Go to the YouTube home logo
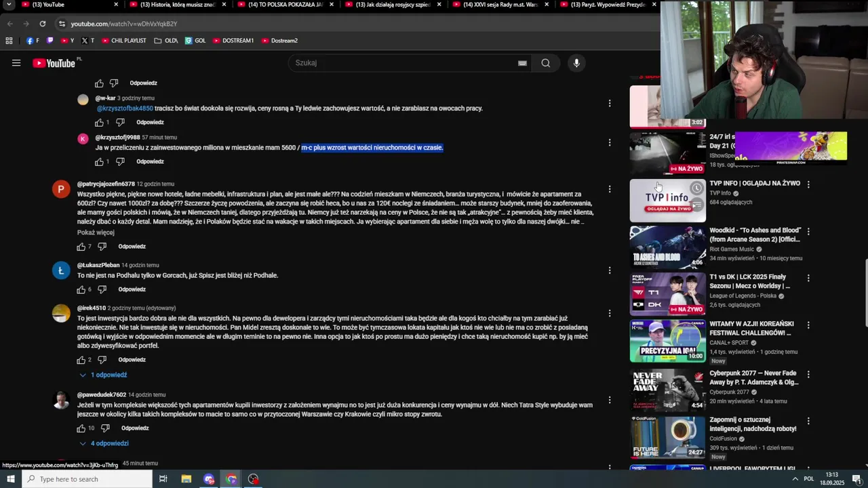The image size is (868, 488). tap(54, 63)
